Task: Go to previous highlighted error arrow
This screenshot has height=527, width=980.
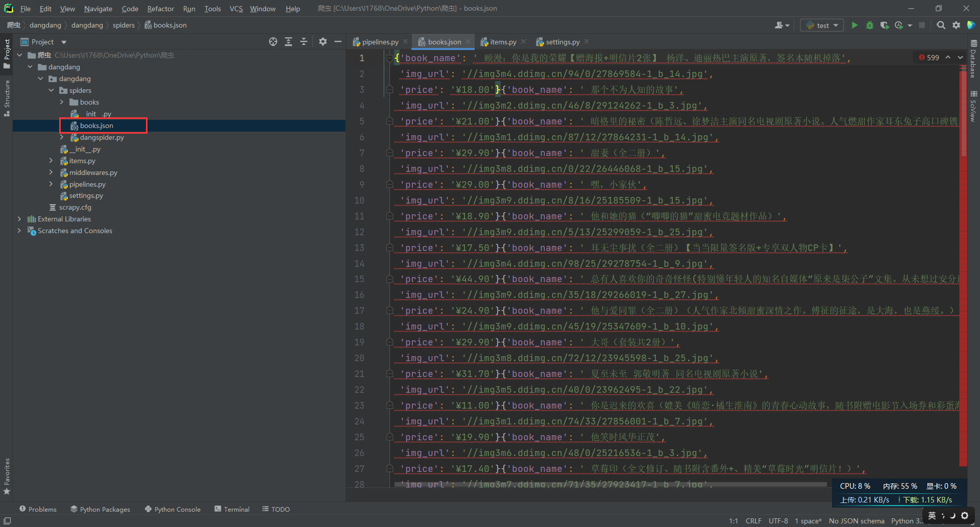Action: pos(948,57)
